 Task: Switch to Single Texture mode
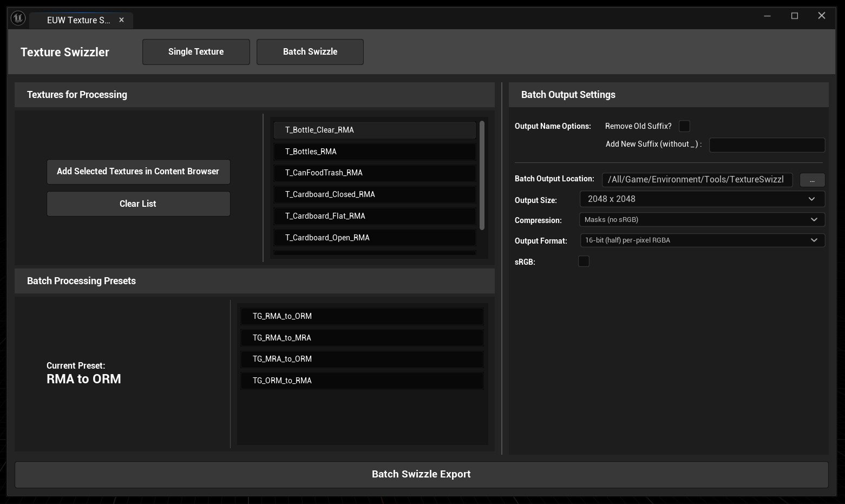[196, 51]
